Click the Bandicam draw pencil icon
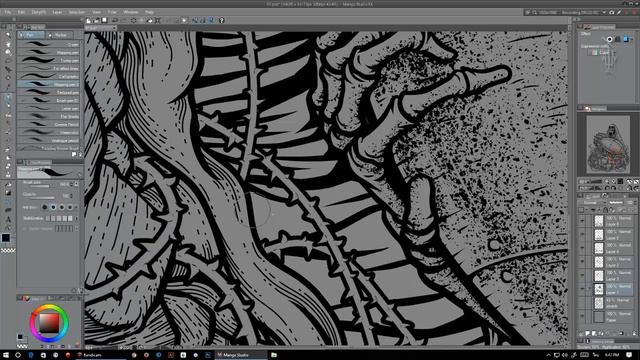Screen dimensions: 640x360 [619, 12]
